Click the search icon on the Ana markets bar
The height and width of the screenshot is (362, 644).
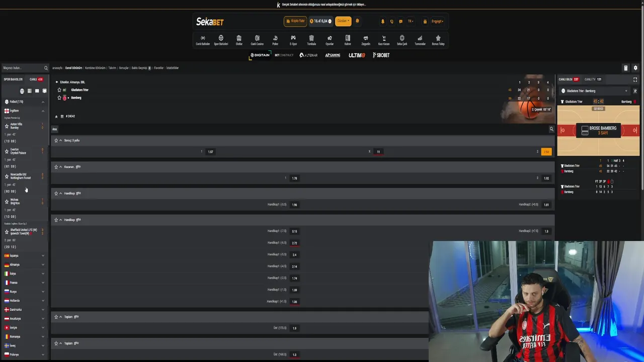pyautogui.click(x=551, y=129)
